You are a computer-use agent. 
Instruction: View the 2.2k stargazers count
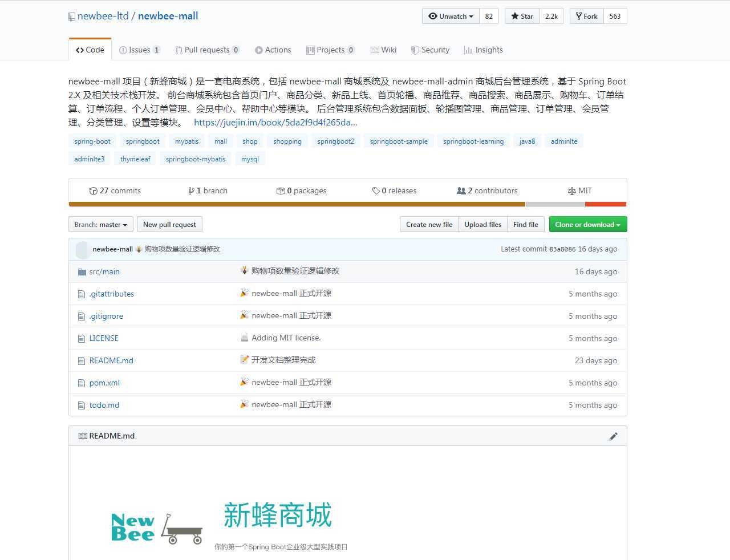click(551, 16)
